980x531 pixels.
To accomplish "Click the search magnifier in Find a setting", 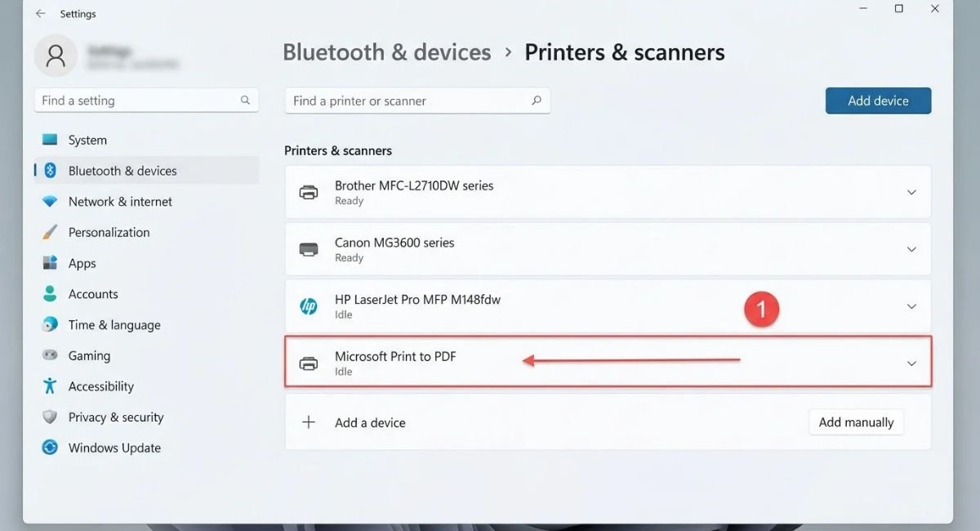I will [245, 100].
